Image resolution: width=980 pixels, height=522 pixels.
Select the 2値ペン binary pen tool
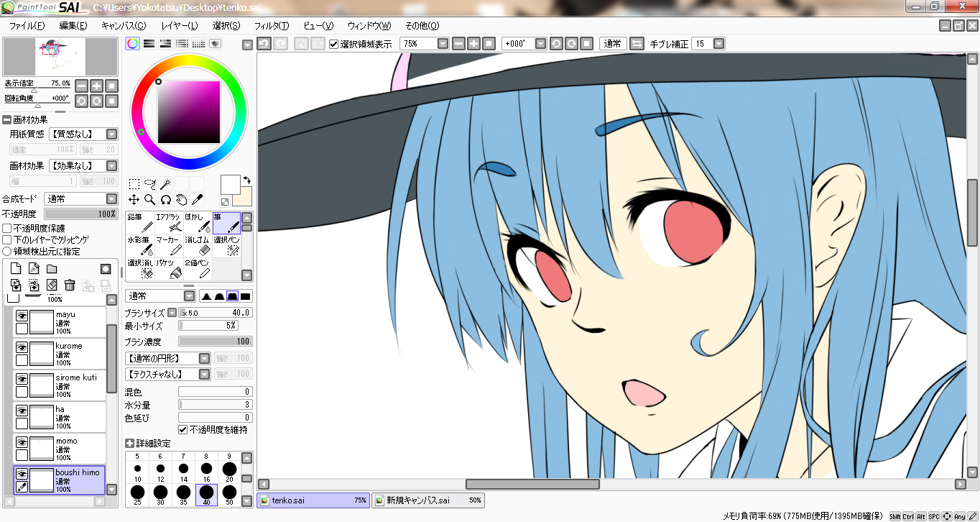[x=198, y=269]
